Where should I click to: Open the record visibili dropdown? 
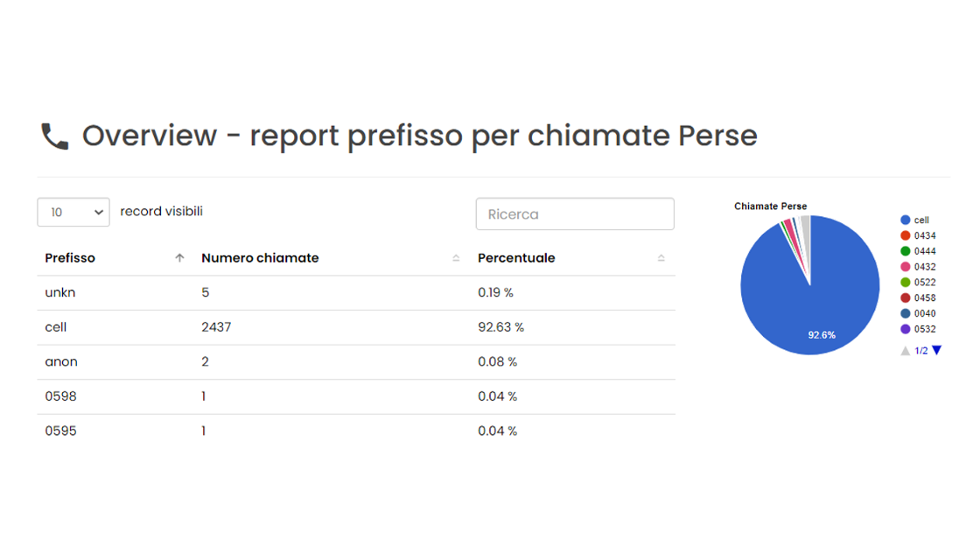coord(73,212)
